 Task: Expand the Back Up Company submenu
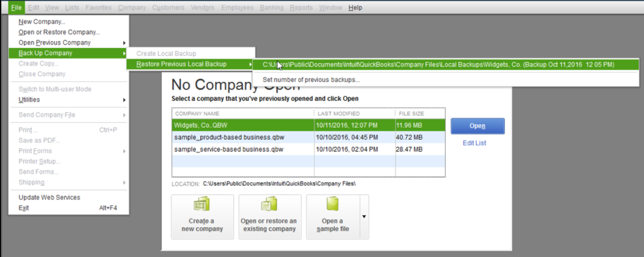click(x=69, y=54)
